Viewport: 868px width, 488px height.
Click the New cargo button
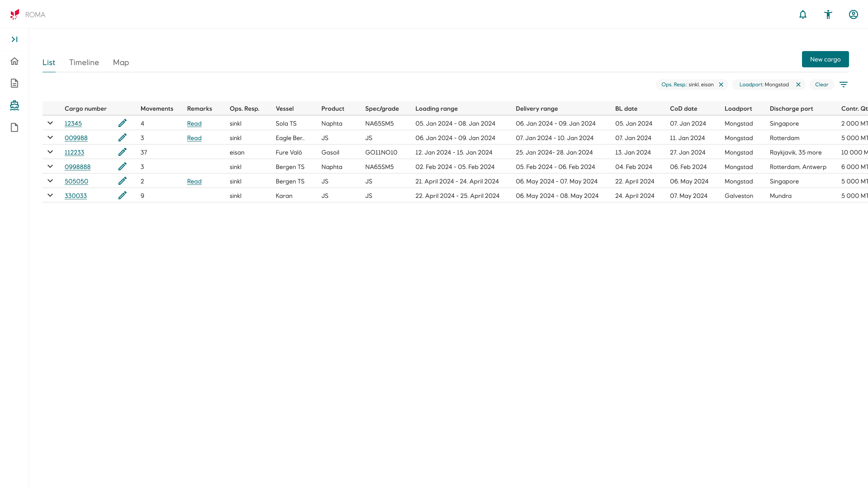point(825,59)
